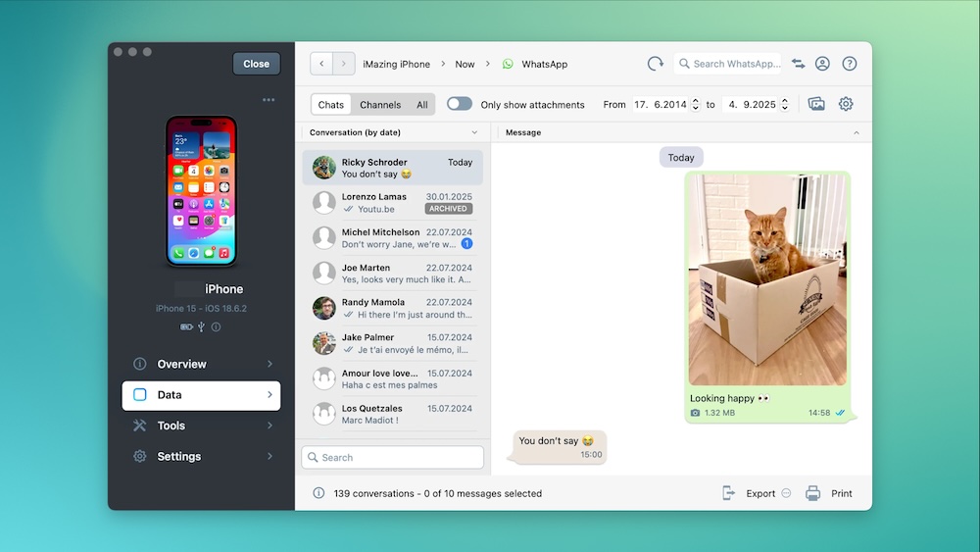Viewport: 980px width, 552px height.
Task: Click the info icon beside 139 conversations
Action: coord(318,493)
